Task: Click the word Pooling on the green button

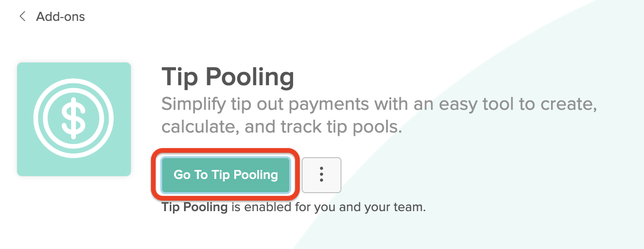Action: click(x=255, y=175)
